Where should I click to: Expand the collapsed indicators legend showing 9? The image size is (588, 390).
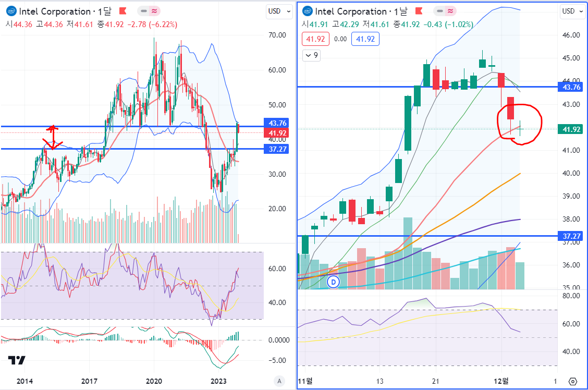tap(312, 55)
